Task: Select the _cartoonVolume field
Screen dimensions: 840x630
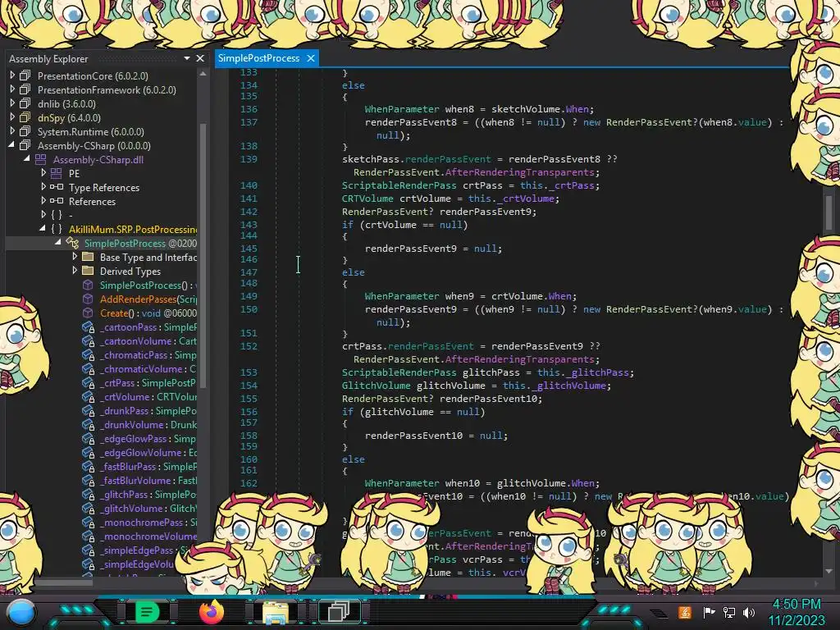Action: pyautogui.click(x=148, y=340)
